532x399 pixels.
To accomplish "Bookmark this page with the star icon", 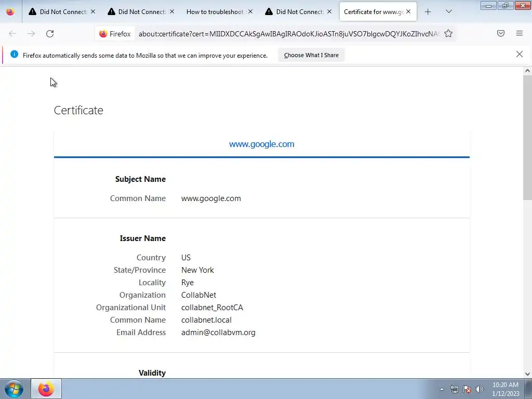I will click(x=448, y=33).
